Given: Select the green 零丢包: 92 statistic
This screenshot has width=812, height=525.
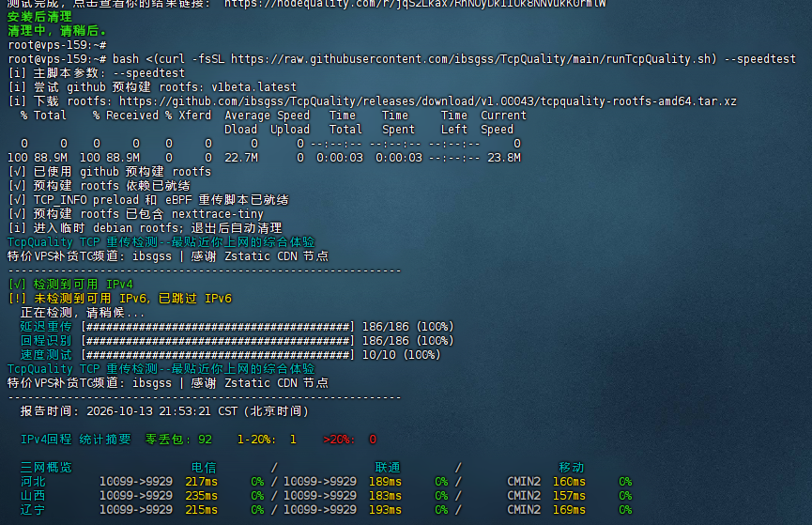Looking at the screenshot, I should (178, 439).
